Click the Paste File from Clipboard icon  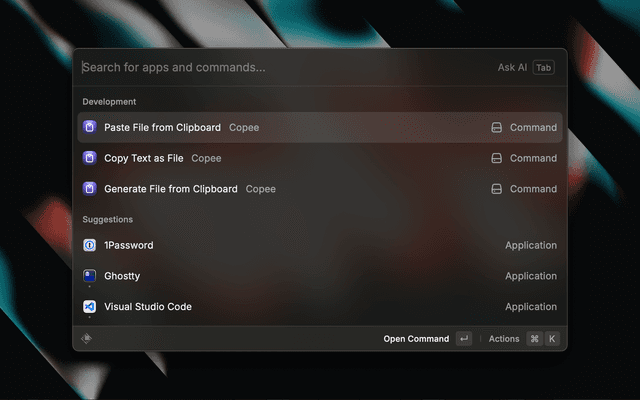[x=89, y=127]
